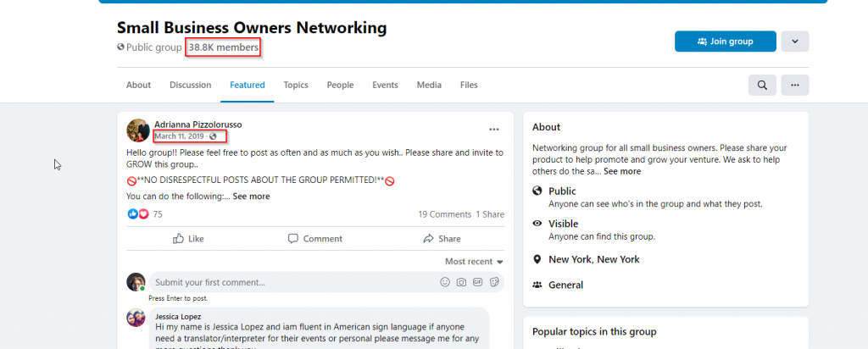Click the Comment speech bubble icon
This screenshot has width=868, height=349.
[292, 238]
